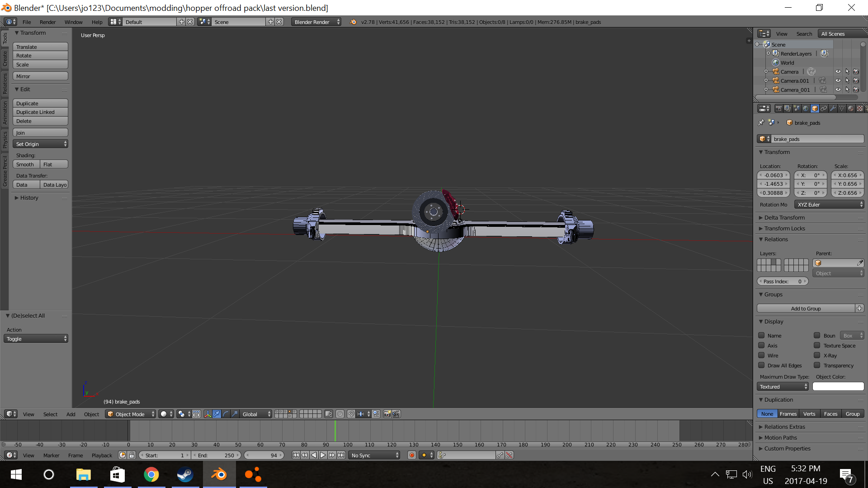
Task: Open Chrome from the Windows taskbar
Action: (x=151, y=474)
